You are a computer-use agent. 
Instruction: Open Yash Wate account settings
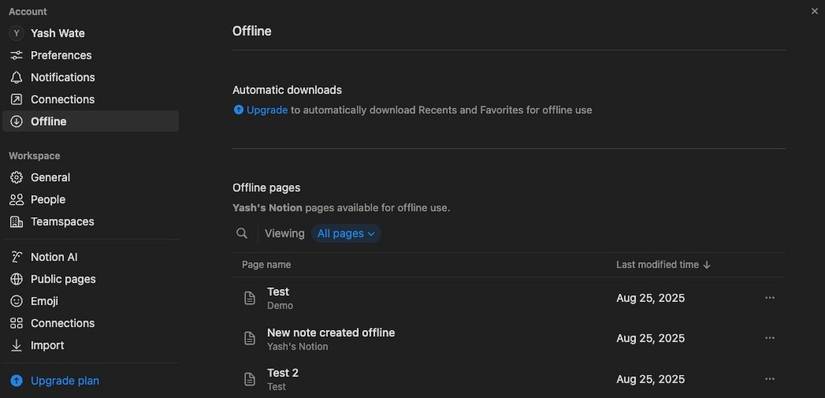coord(90,33)
